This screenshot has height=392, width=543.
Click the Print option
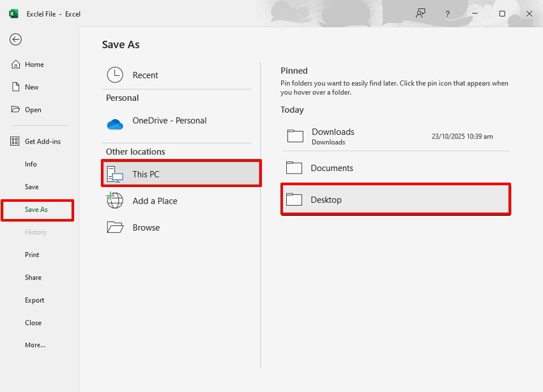click(x=32, y=255)
